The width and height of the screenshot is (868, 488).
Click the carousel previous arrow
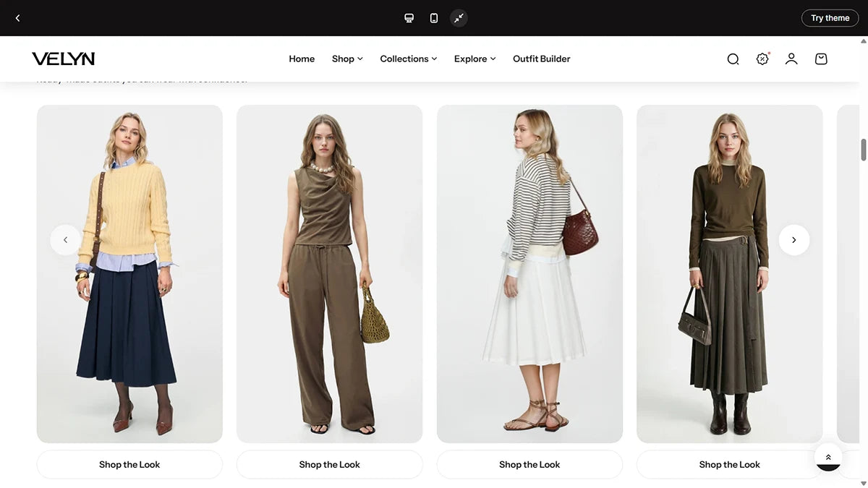click(x=65, y=240)
